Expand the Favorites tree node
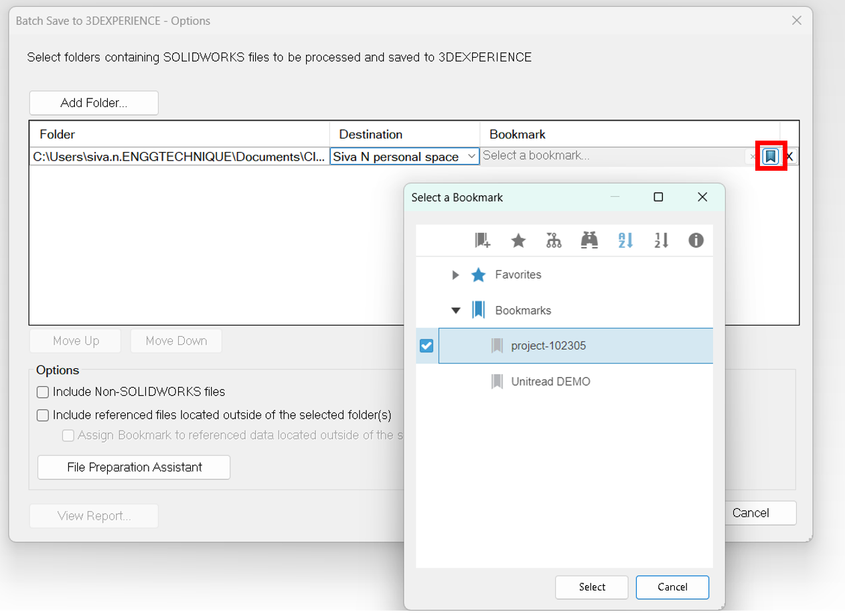Screen dimensions: 845x616 click(455, 275)
